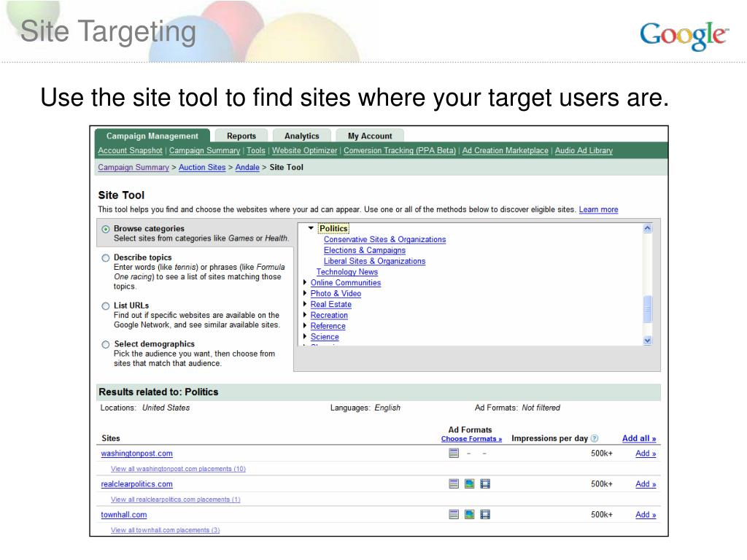This screenshot has height=560, width=747.
Task: Open Liberal Sites & Organizations subcategory
Action: click(374, 261)
